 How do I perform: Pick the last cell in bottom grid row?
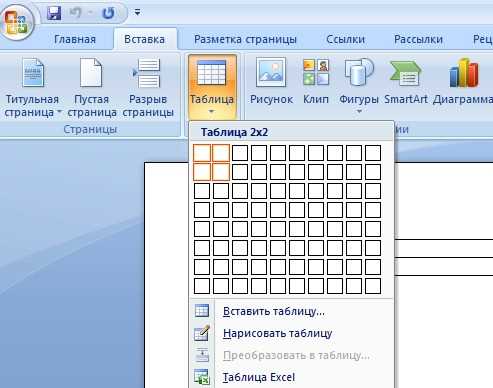pyautogui.click(x=373, y=286)
